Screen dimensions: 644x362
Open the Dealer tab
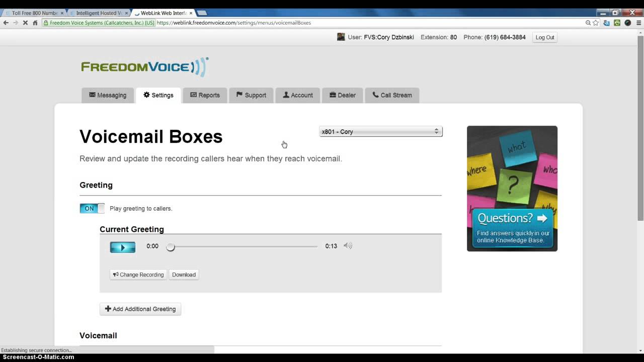tap(343, 95)
